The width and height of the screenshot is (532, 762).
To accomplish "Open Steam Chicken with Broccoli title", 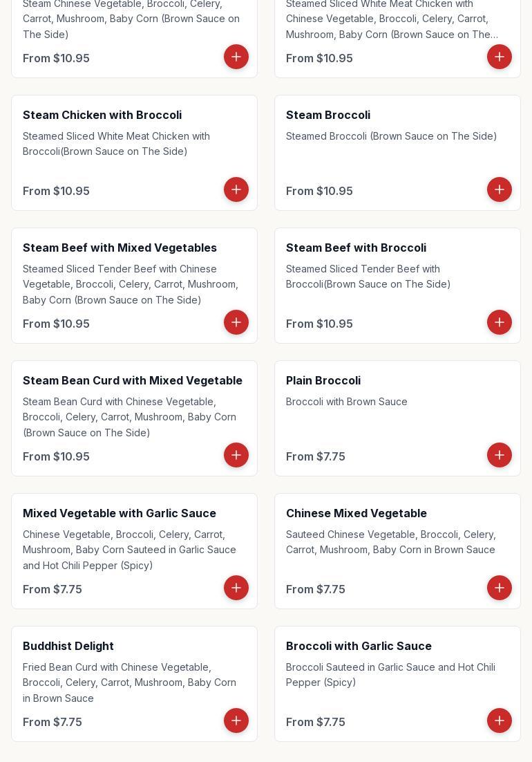I will click(102, 115).
